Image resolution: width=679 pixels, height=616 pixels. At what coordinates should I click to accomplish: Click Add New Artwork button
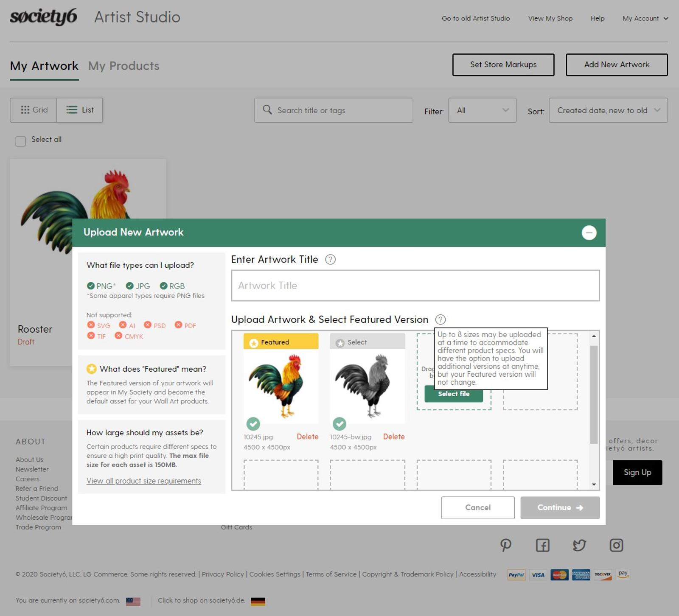click(617, 64)
